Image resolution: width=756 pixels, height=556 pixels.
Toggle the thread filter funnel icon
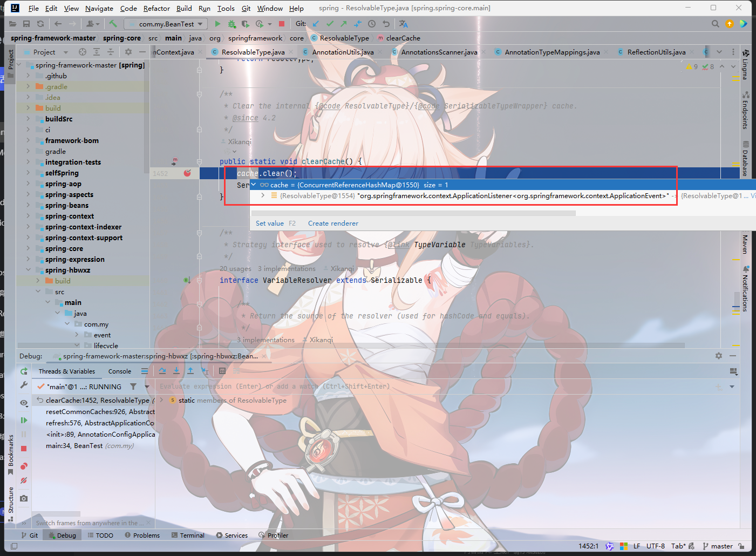[133, 387]
